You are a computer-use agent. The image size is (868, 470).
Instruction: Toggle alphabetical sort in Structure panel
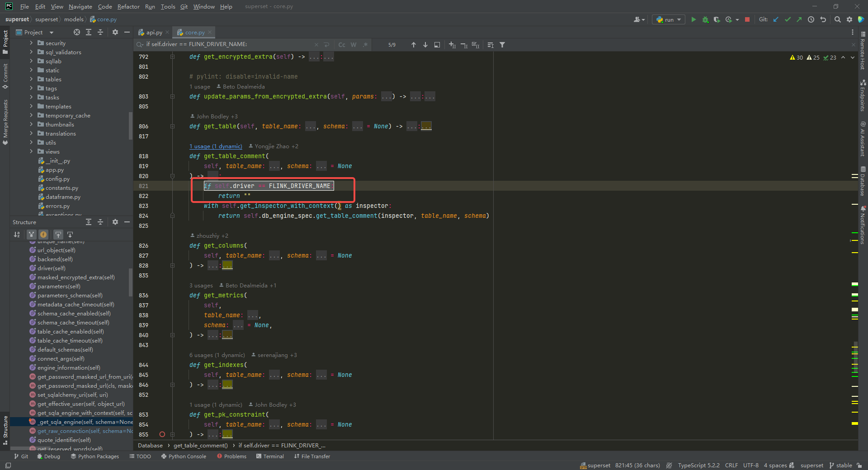pyautogui.click(x=17, y=234)
